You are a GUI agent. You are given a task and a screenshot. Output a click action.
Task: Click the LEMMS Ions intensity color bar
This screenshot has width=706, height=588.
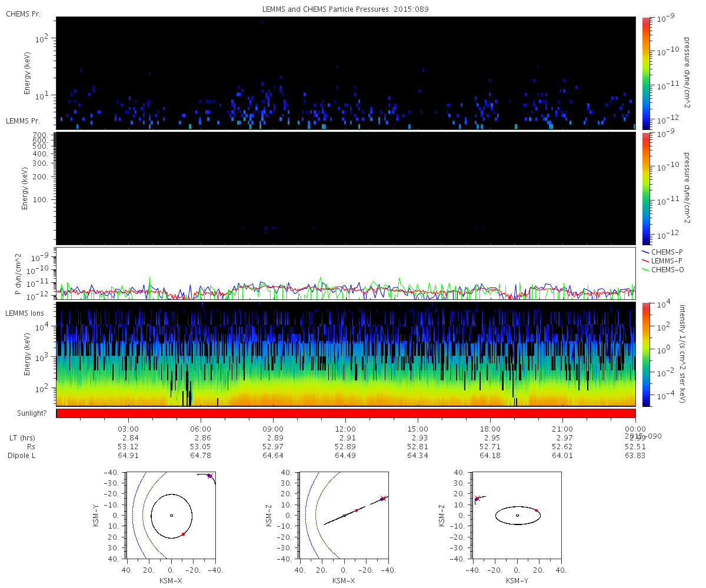645,355
